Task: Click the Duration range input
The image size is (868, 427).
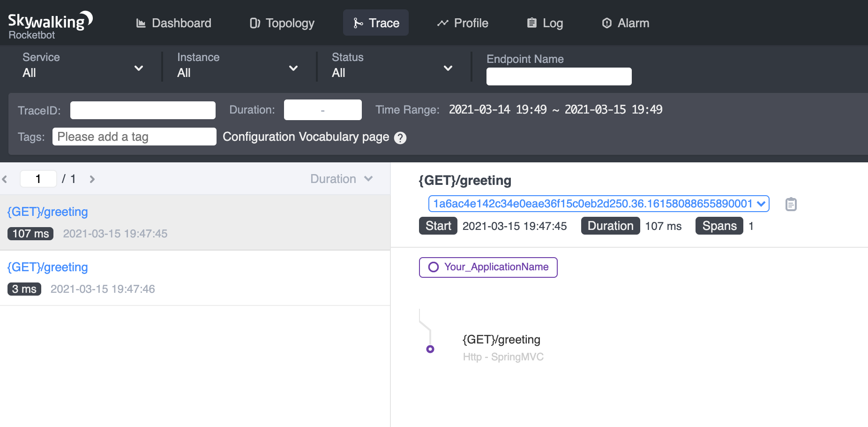Action: tap(322, 110)
